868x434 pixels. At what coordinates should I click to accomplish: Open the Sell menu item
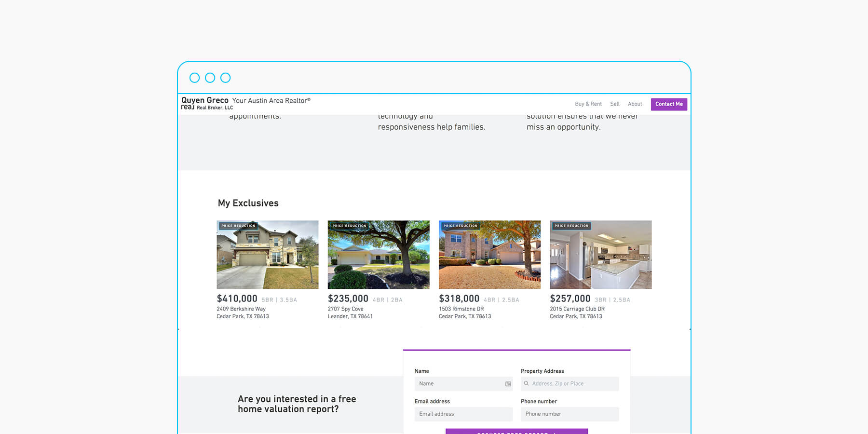point(615,104)
